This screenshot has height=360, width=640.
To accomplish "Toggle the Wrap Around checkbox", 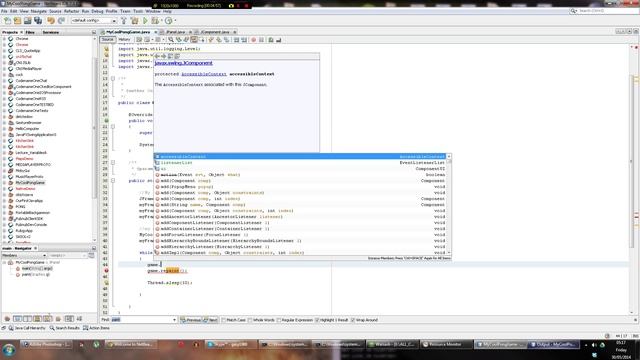I will click(353, 320).
